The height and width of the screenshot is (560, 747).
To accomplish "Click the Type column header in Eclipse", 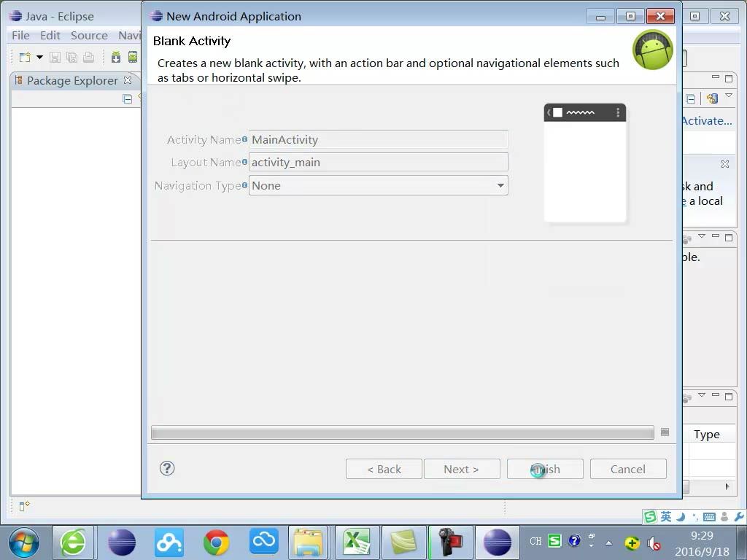I will (707, 435).
